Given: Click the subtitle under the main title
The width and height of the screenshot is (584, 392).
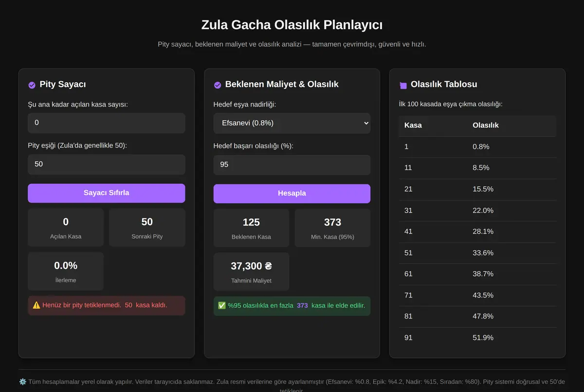Looking at the screenshot, I should [x=292, y=44].
